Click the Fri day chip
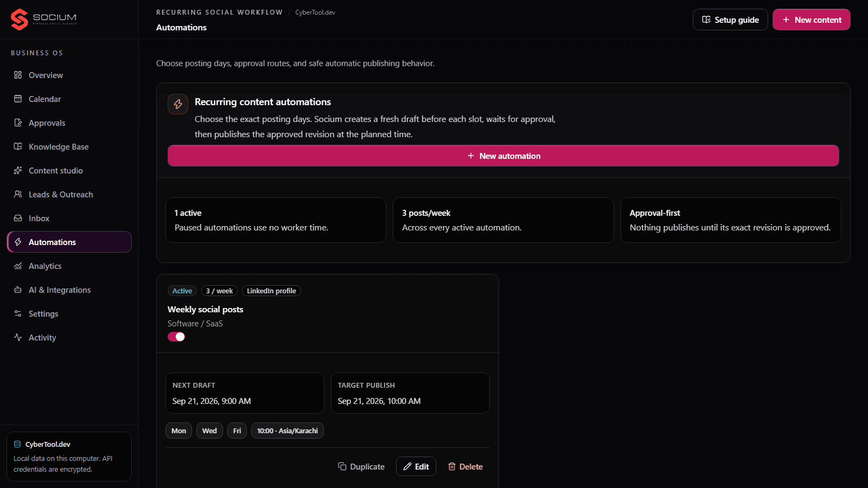Screen dimensions: 868x488 tap(237, 431)
